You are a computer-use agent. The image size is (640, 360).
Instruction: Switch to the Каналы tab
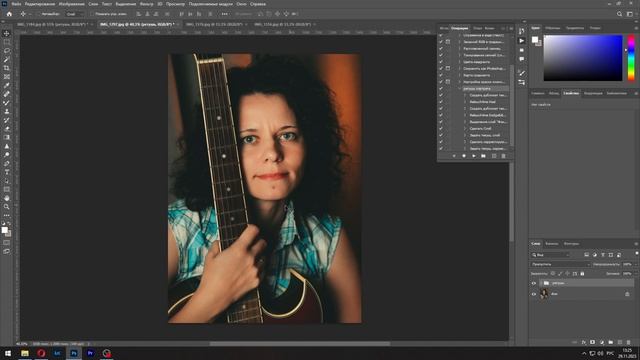(552, 244)
